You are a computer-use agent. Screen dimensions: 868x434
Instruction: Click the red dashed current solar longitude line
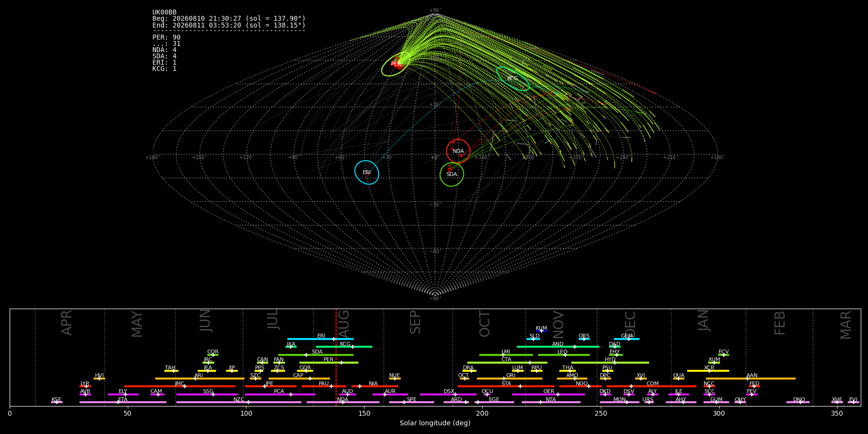[336, 357]
